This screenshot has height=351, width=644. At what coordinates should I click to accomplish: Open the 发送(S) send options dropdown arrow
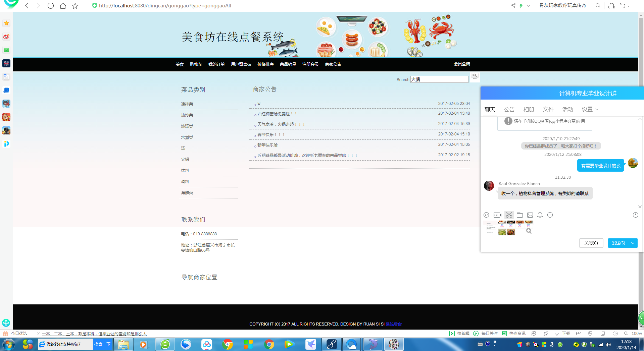pyautogui.click(x=633, y=243)
